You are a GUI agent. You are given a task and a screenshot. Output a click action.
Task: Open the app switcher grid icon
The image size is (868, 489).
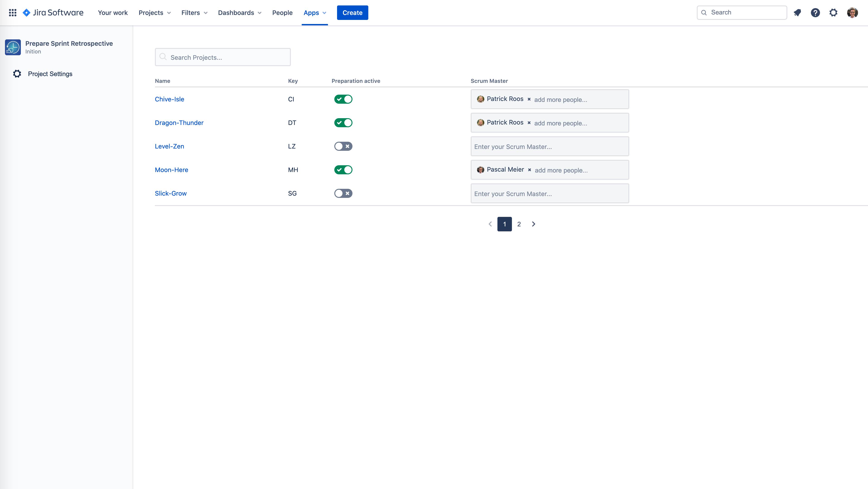[12, 12]
